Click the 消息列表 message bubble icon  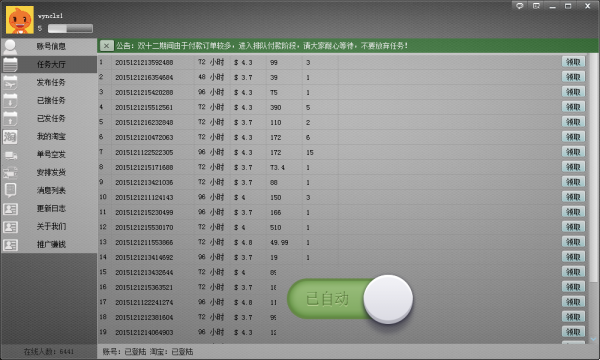click(10, 190)
